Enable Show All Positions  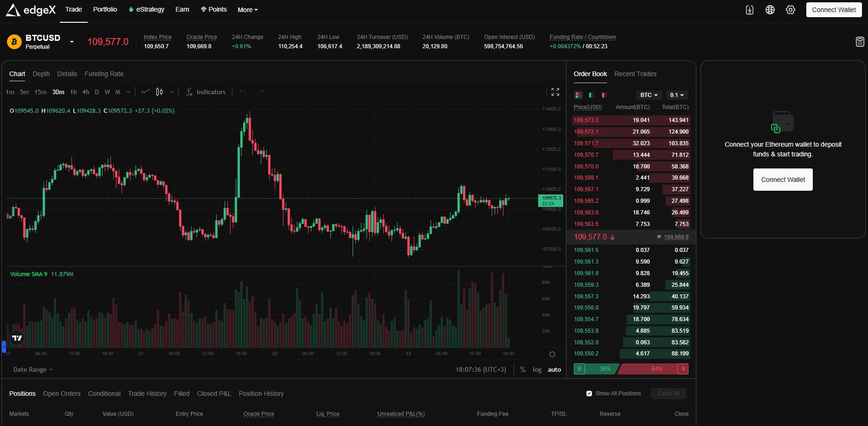tap(589, 393)
